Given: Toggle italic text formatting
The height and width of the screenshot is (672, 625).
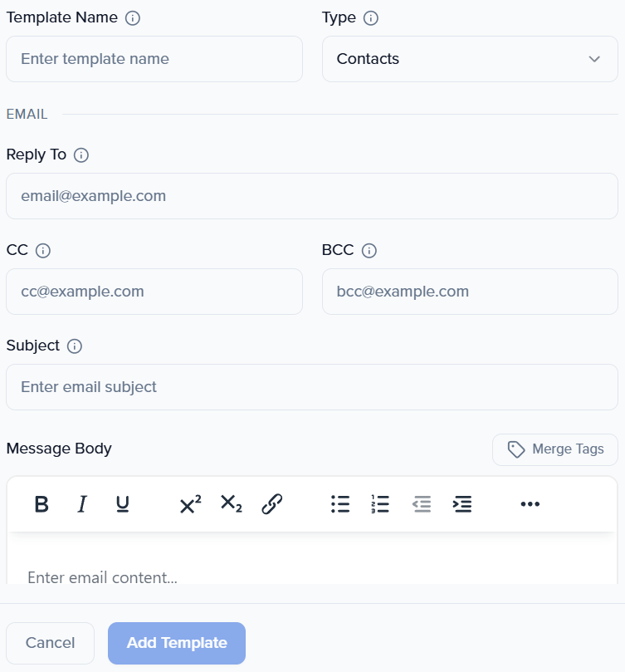Looking at the screenshot, I should tap(82, 503).
